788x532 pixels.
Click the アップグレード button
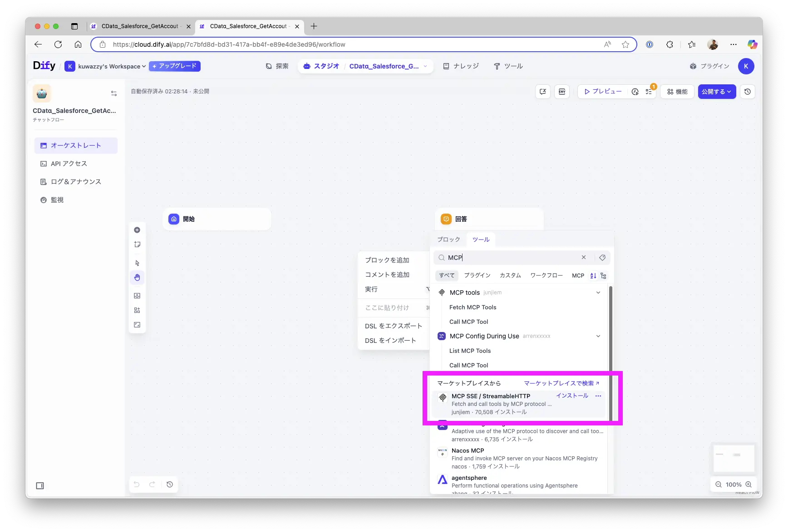click(x=175, y=66)
